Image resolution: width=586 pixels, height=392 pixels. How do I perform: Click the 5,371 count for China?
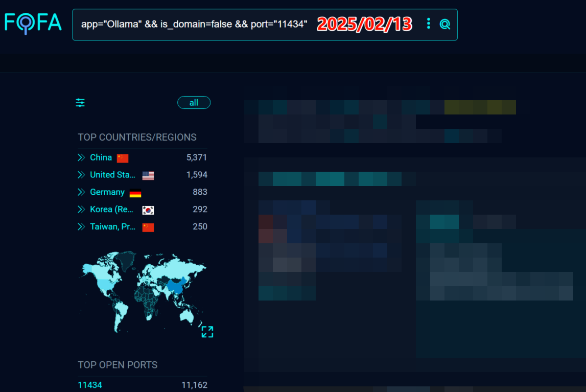197,157
